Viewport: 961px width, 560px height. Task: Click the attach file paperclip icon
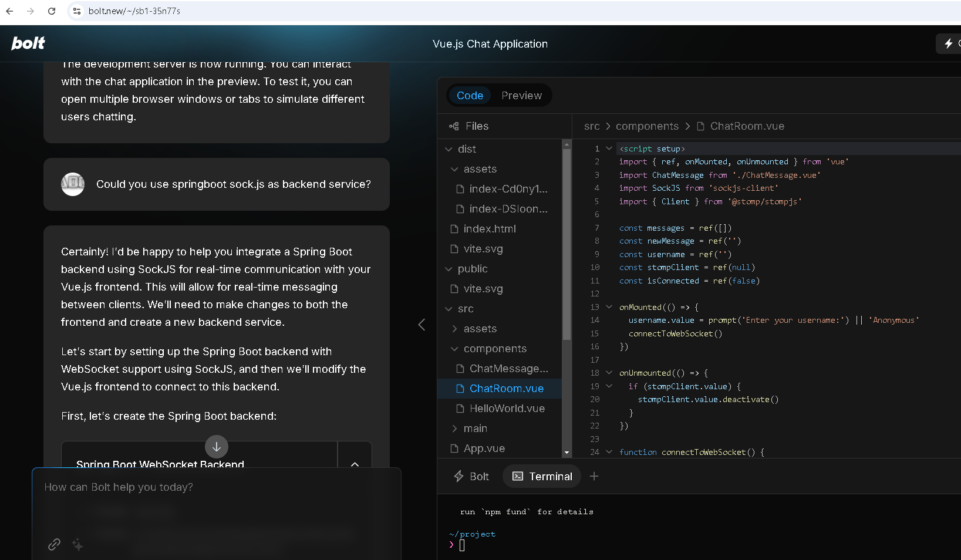point(54,544)
